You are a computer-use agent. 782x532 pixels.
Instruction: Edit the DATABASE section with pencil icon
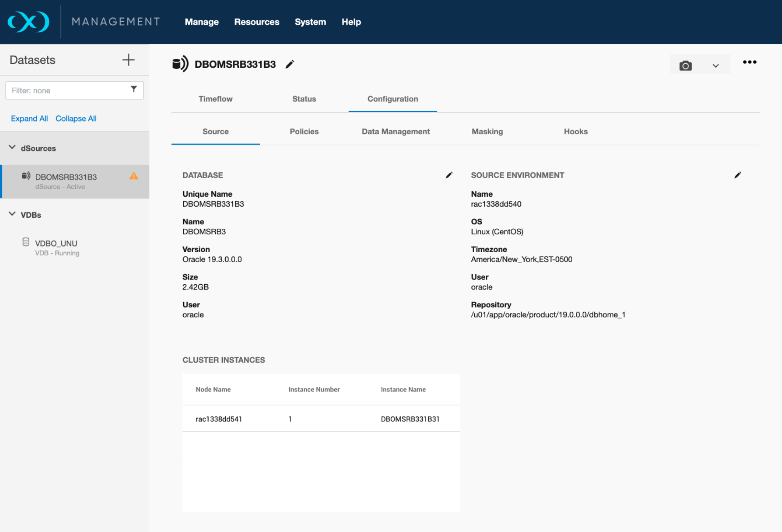coord(449,175)
